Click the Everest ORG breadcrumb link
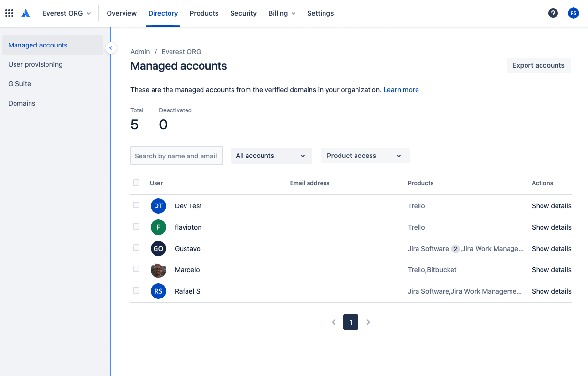The image size is (588, 376). [181, 52]
